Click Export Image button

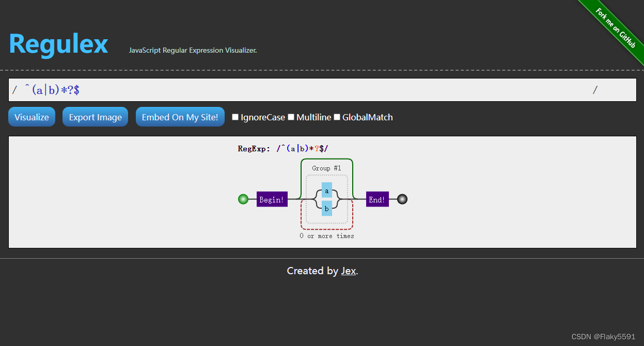point(96,117)
